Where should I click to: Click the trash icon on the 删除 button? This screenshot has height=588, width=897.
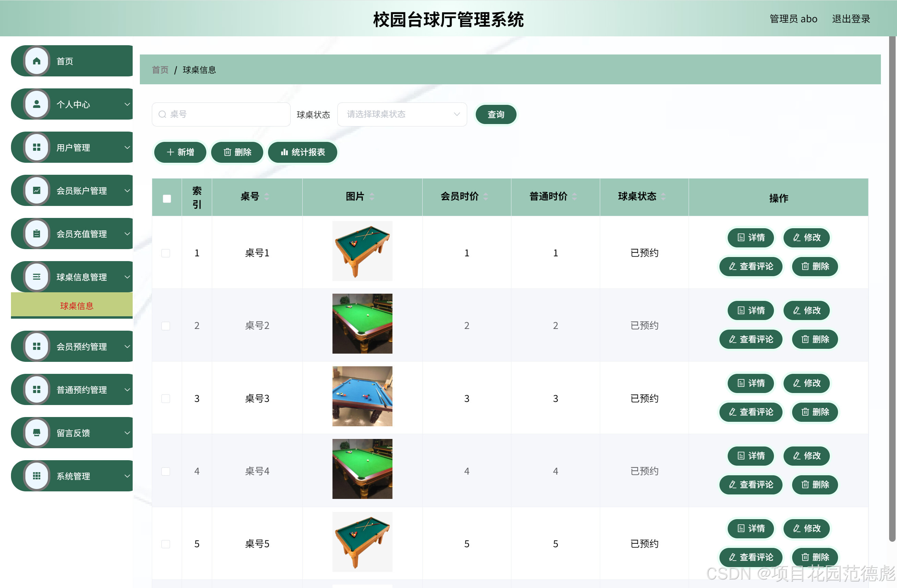pyautogui.click(x=227, y=152)
